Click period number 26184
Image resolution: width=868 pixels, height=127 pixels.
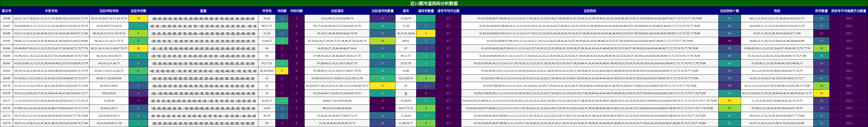(x=6, y=48)
